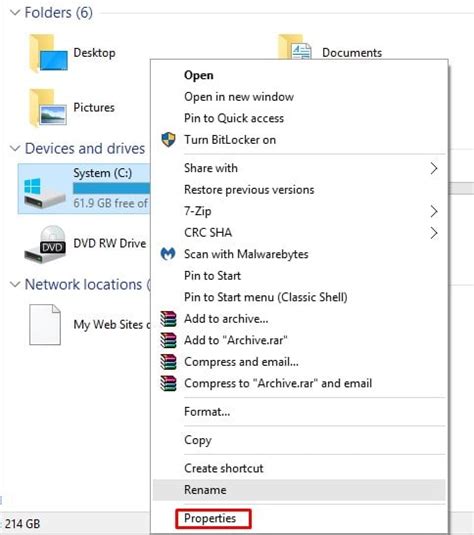The width and height of the screenshot is (474, 535).
Task: Click the Desktop folder icon
Action: tap(48, 54)
